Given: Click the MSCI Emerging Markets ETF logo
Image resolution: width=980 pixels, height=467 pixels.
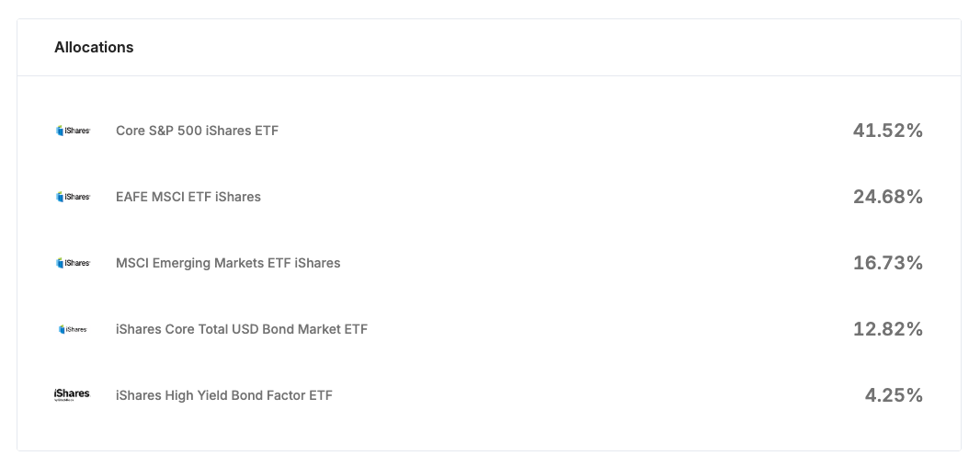Looking at the screenshot, I should tap(73, 263).
